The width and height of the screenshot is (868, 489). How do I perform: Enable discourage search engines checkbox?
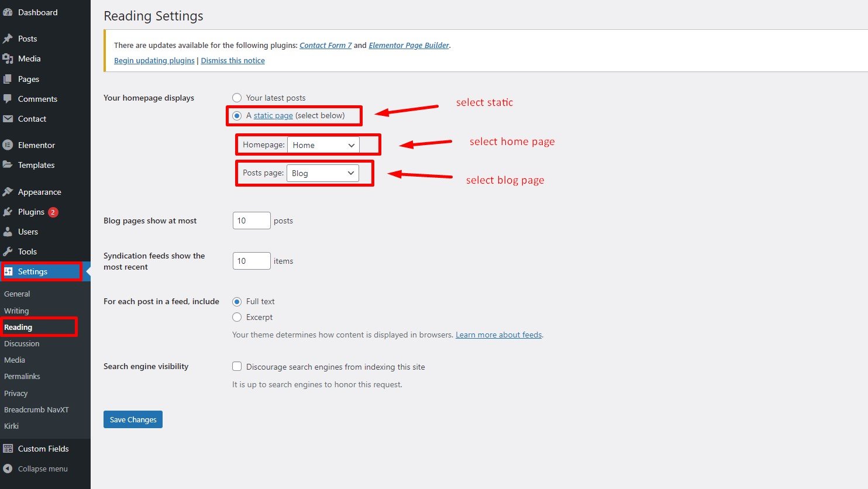pos(237,367)
